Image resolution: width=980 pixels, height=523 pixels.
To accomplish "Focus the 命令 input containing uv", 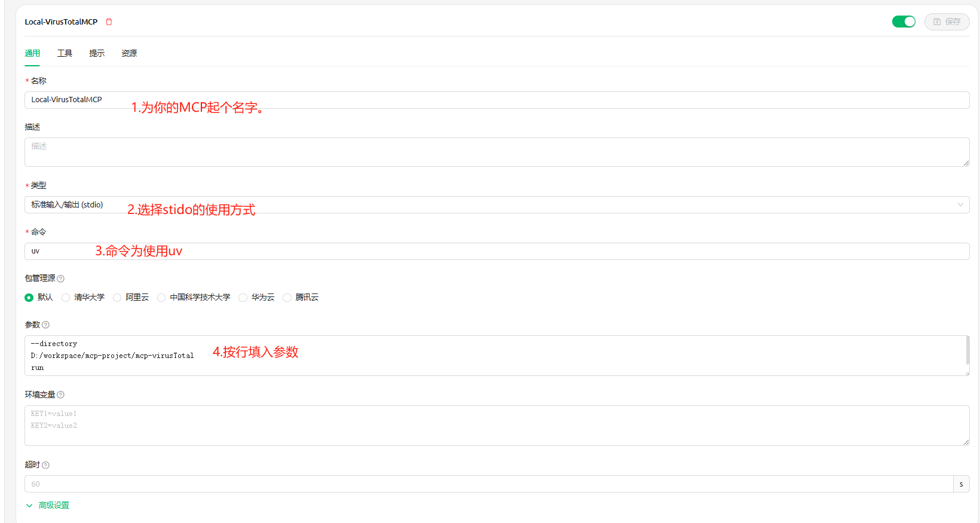I will coord(497,251).
